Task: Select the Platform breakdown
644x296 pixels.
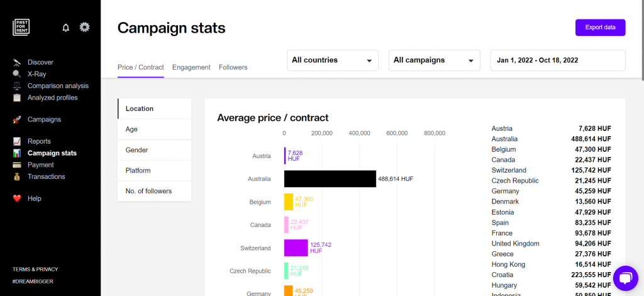Action: point(155,171)
